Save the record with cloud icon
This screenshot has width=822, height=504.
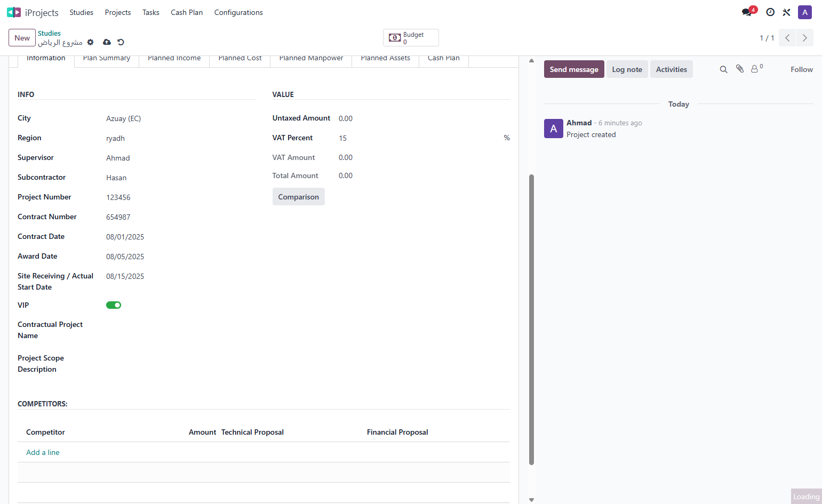(107, 42)
